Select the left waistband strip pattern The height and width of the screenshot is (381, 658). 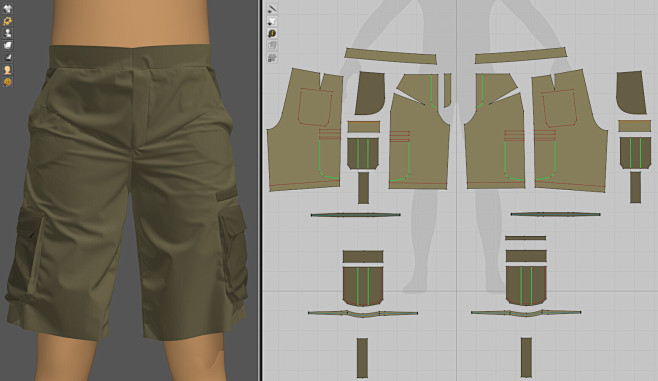pos(391,56)
